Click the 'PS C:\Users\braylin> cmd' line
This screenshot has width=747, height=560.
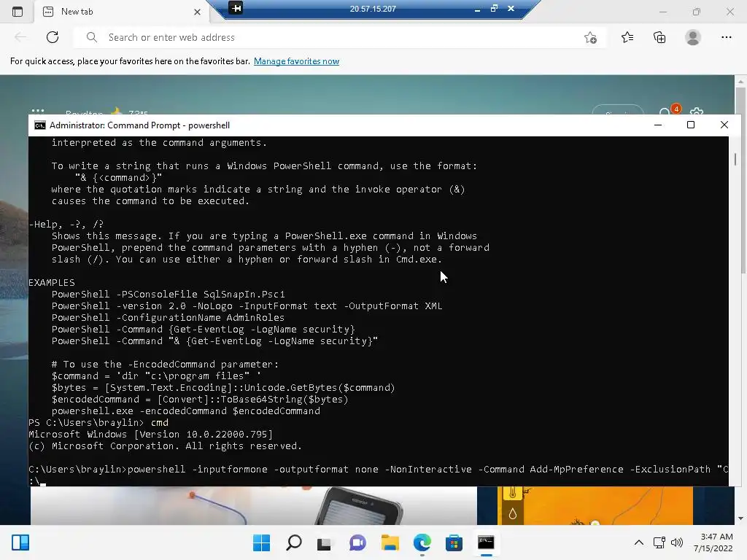click(98, 423)
